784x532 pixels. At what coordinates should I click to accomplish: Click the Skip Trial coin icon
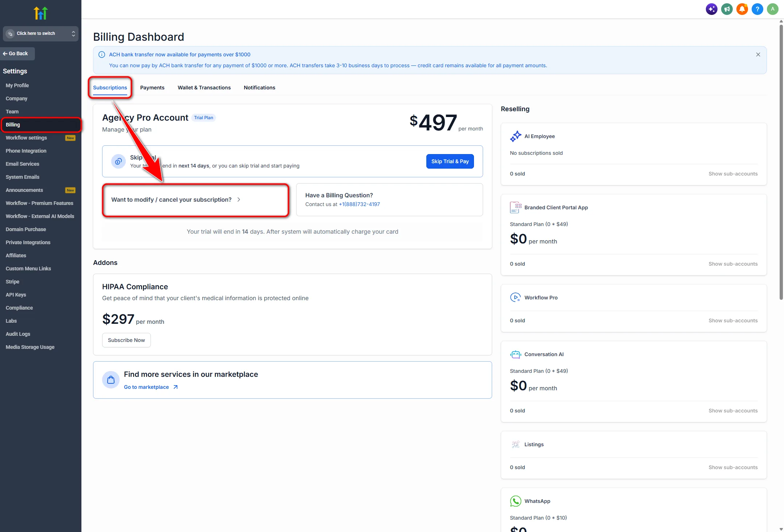[x=118, y=161]
